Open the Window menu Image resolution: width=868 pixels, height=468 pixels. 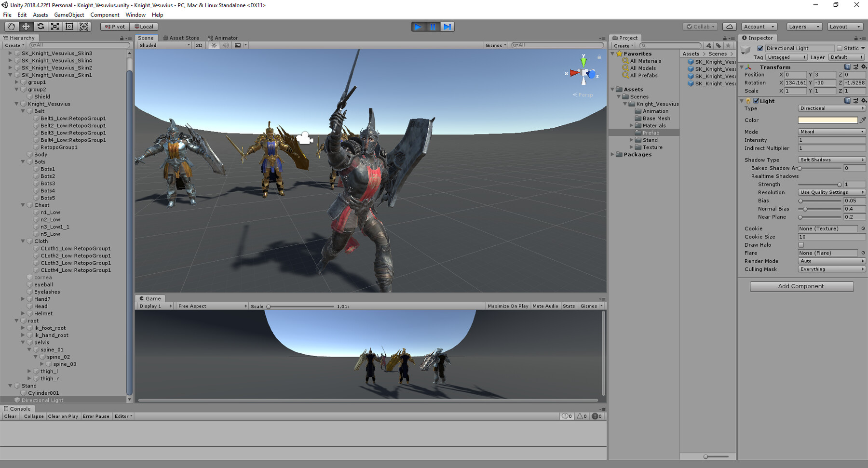coord(136,15)
